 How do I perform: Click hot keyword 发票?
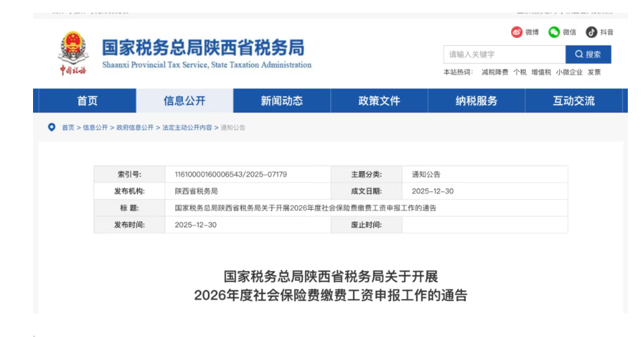point(594,72)
